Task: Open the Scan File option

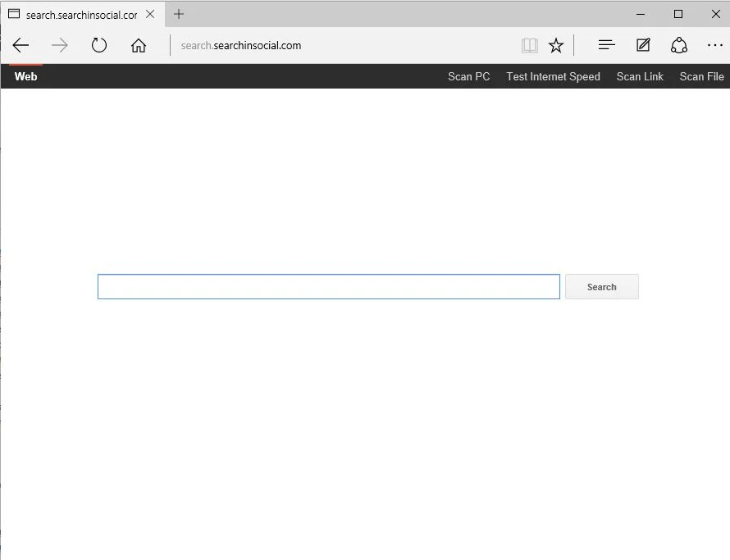Action: (x=701, y=76)
